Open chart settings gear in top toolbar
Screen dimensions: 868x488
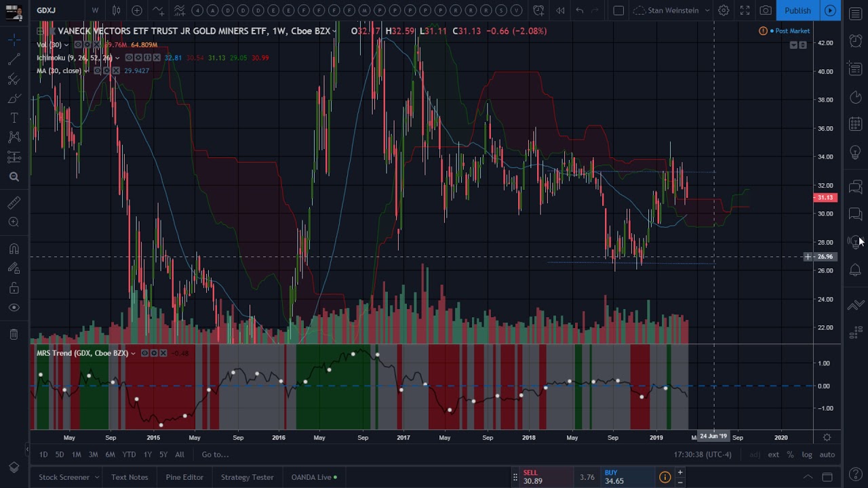pyautogui.click(x=724, y=10)
